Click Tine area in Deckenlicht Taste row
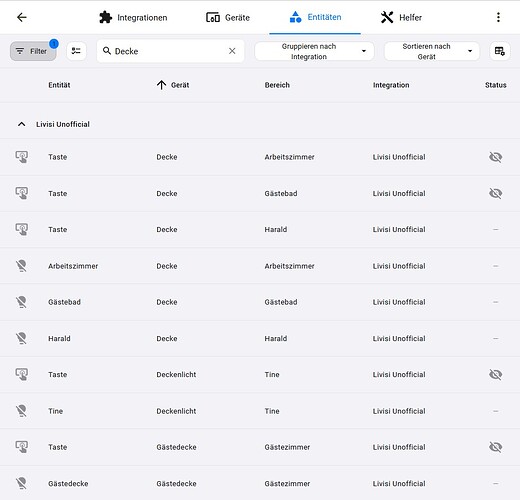This screenshot has width=520, height=500. click(x=272, y=374)
